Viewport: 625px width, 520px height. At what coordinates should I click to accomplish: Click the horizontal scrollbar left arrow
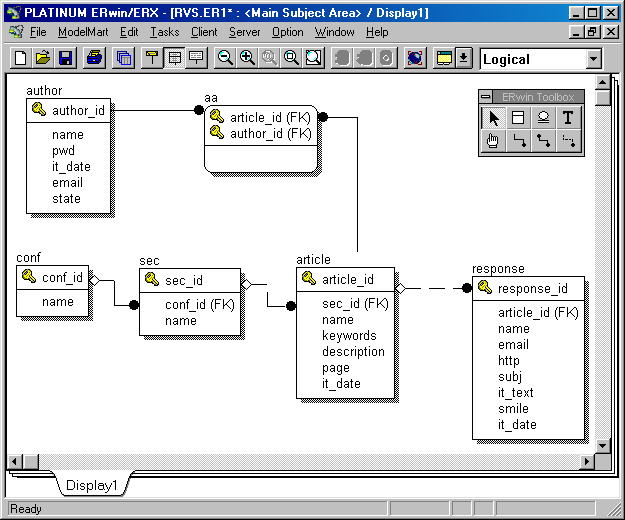point(15,462)
